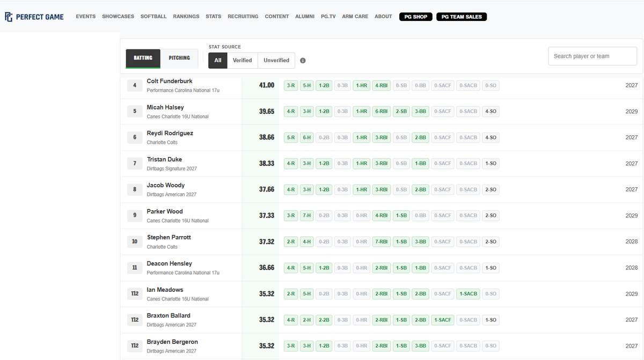Click Braxton Ballard's 1-SACF stat badge
644x360 pixels.
443,320
